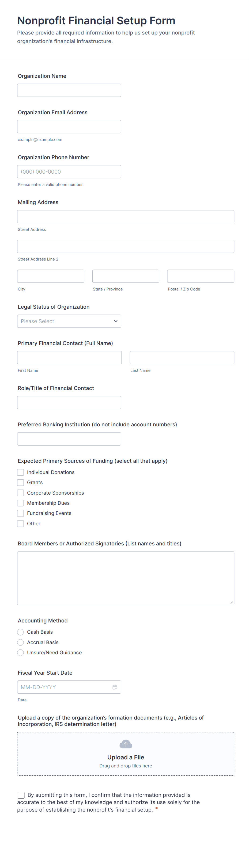This screenshot has height=868, width=249.
Task: Check the confirmation agreement checkbox
Action: tap(21, 795)
